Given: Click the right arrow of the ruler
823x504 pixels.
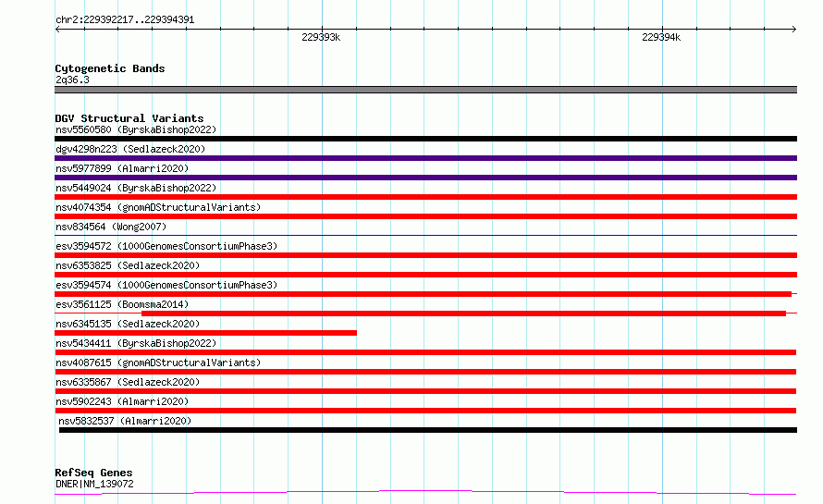Looking at the screenshot, I should [793, 30].
